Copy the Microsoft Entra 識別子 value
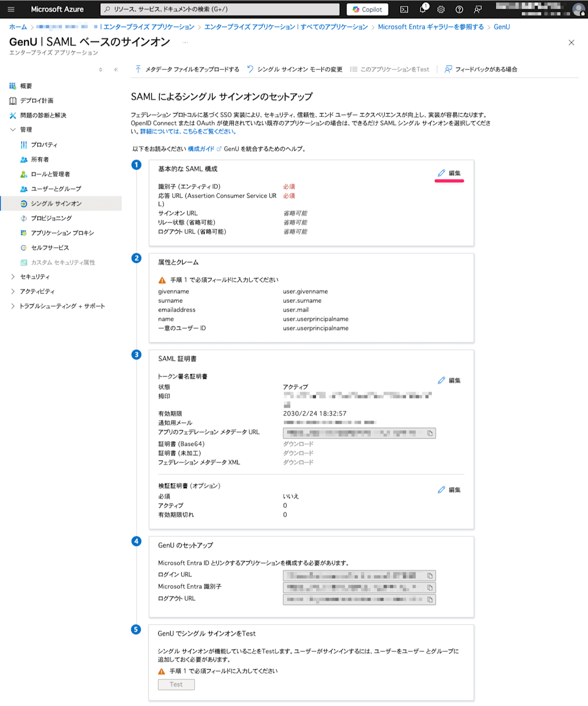 click(430, 587)
